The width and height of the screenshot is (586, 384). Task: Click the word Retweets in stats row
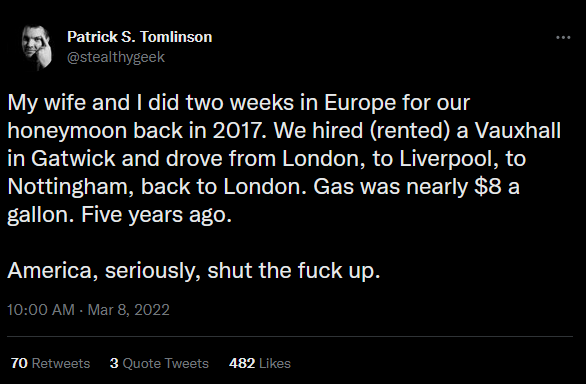[x=61, y=363]
